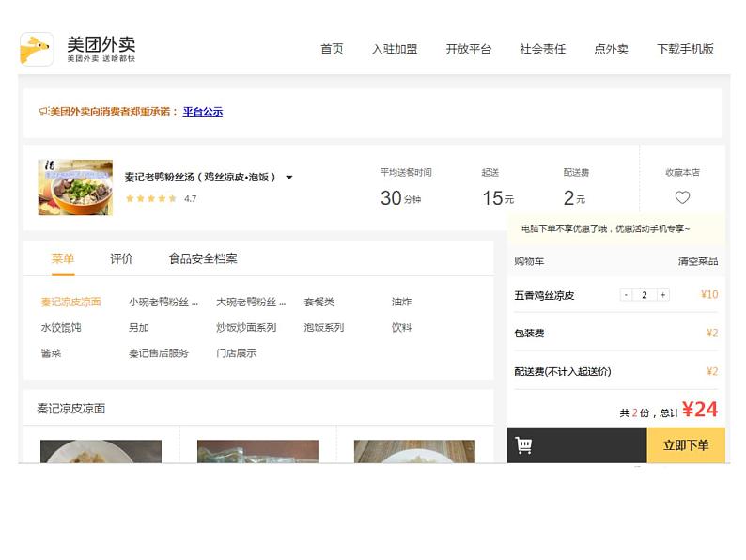Switch to the 食品安全档案 tab
Screen dimensions: 746x560
pyautogui.click(x=203, y=258)
